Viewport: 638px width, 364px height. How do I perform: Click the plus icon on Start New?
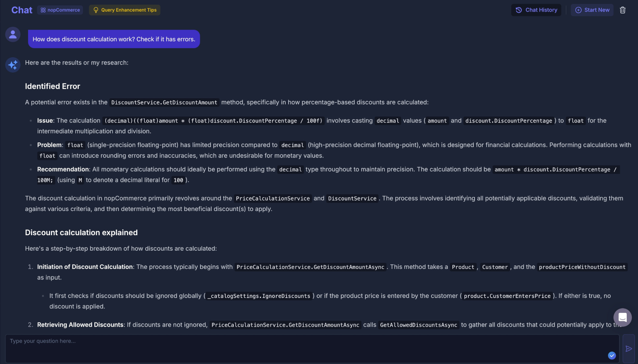coord(578,10)
